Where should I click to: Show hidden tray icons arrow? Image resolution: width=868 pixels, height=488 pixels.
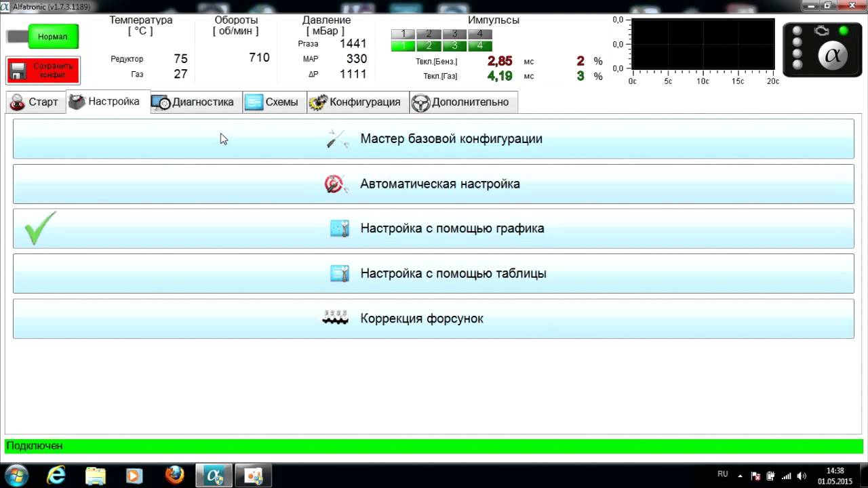[740, 476]
